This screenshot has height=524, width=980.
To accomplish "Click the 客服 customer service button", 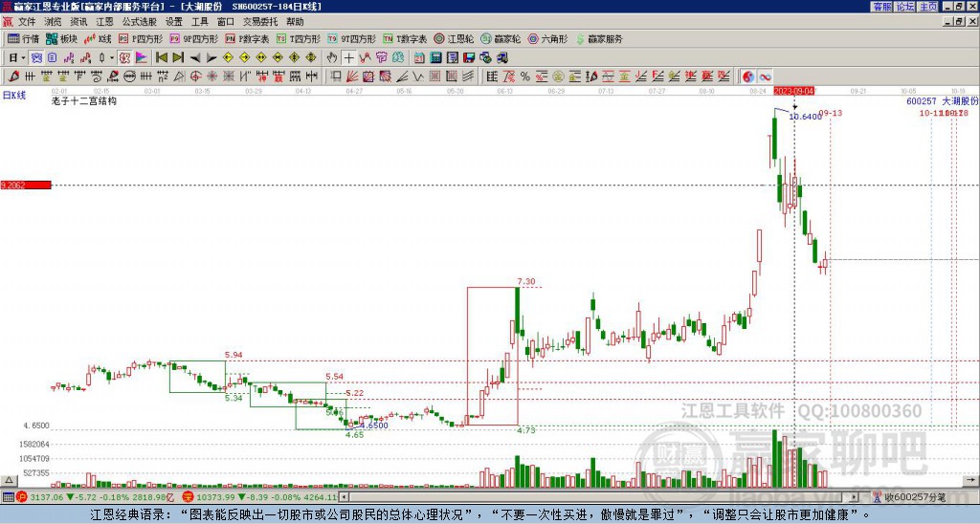I will (881, 7).
